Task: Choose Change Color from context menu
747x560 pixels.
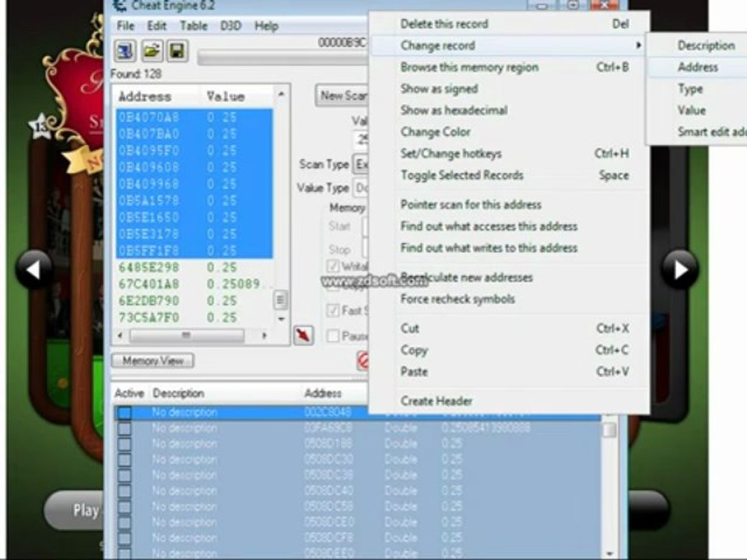Action: point(509,132)
